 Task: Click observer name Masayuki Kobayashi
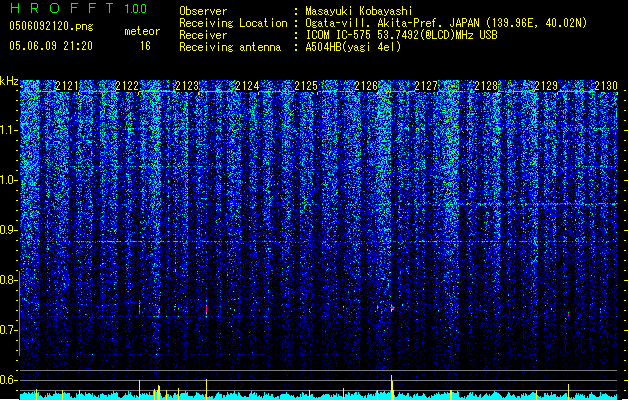coord(359,11)
